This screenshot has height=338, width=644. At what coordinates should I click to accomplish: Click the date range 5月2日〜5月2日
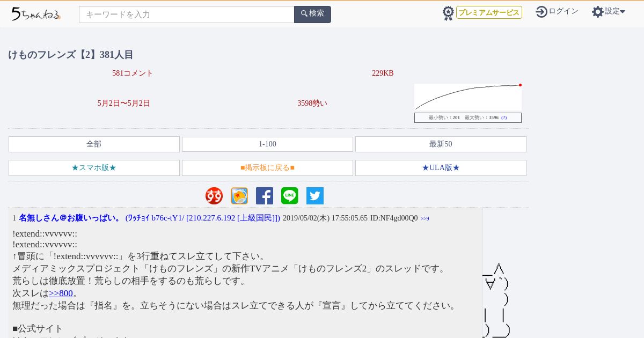pyautogui.click(x=124, y=104)
